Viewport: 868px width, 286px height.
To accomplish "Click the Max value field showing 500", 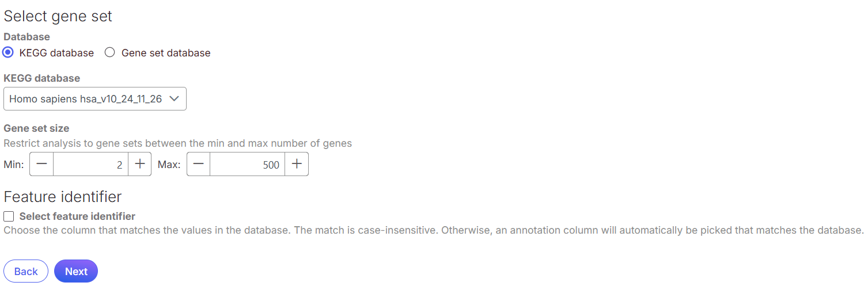I will pos(247,165).
